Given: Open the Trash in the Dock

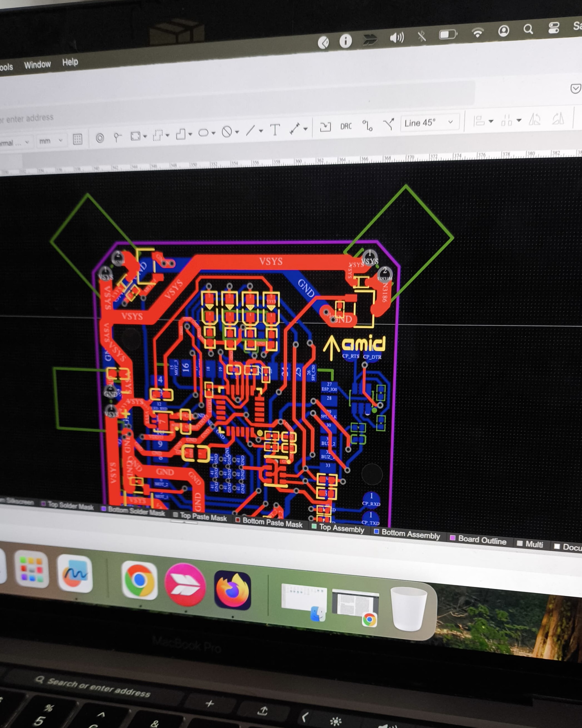Looking at the screenshot, I should (409, 609).
